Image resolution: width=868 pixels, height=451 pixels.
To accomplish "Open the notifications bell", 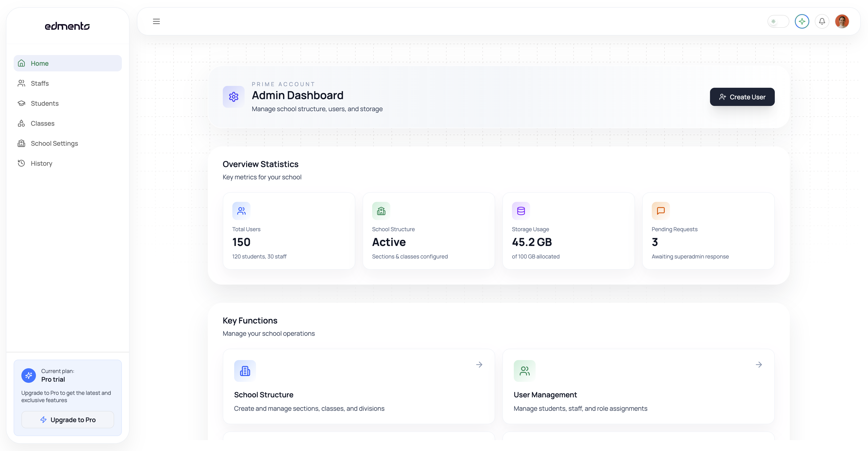I will tap(822, 21).
